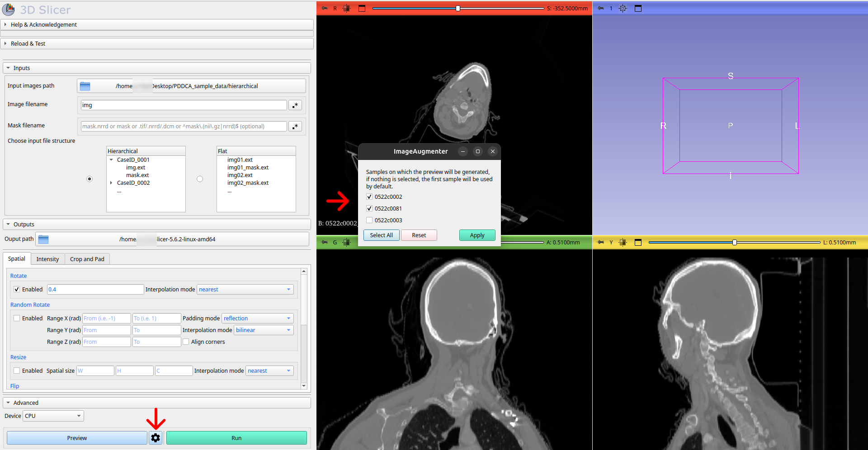Click the Input images path folder icon
868x450 pixels.
(85, 86)
